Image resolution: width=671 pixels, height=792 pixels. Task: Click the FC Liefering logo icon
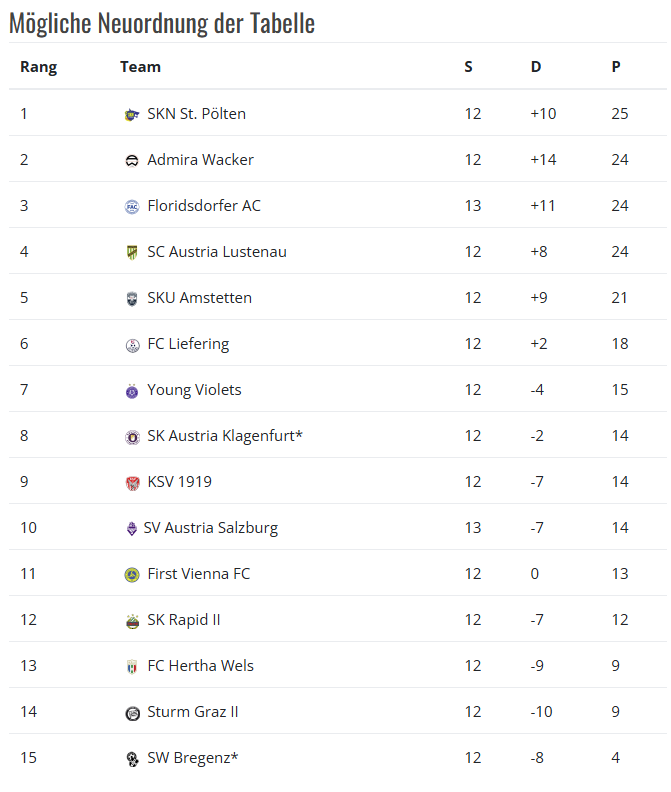[132, 345]
